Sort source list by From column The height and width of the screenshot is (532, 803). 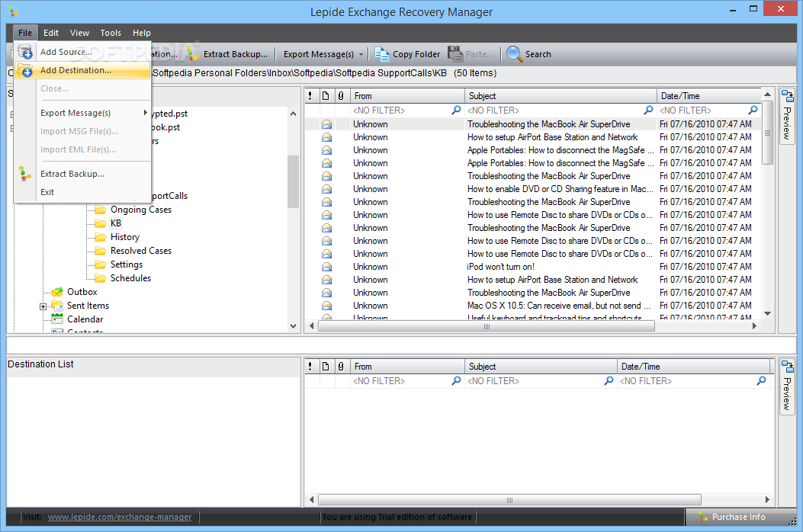click(x=408, y=96)
